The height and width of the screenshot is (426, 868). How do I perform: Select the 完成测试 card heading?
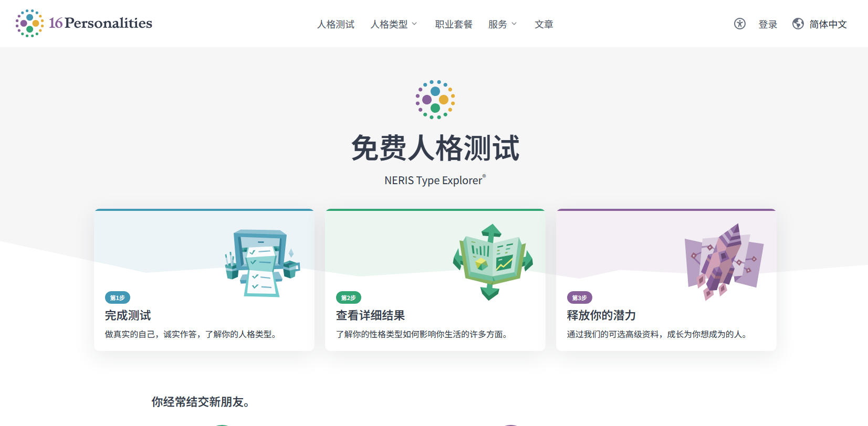128,315
